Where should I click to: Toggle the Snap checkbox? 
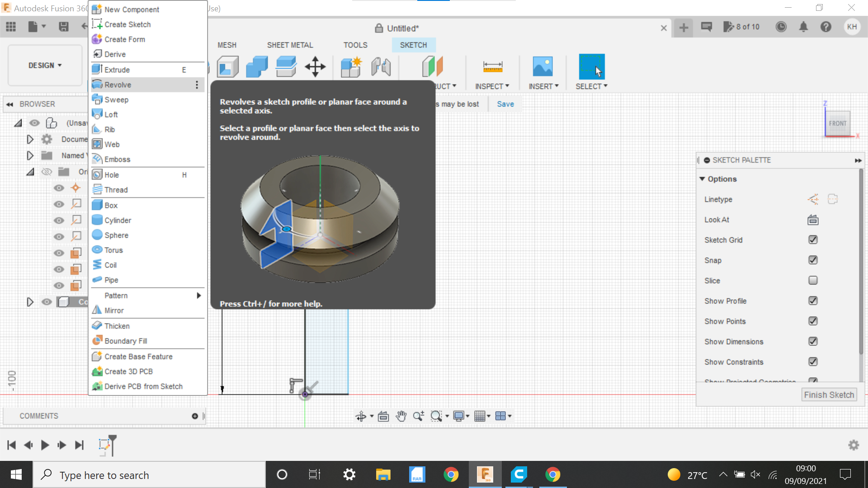coord(813,260)
